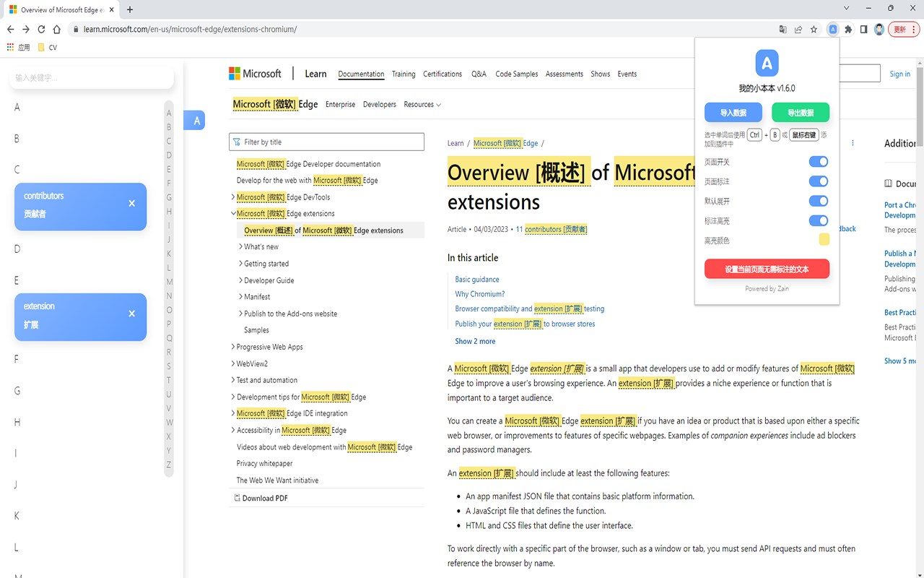Go to the Training nav item

pos(404,74)
